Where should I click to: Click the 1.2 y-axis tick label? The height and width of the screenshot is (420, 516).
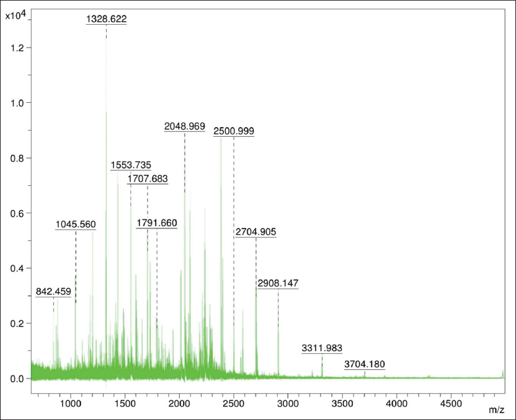click(x=17, y=48)
